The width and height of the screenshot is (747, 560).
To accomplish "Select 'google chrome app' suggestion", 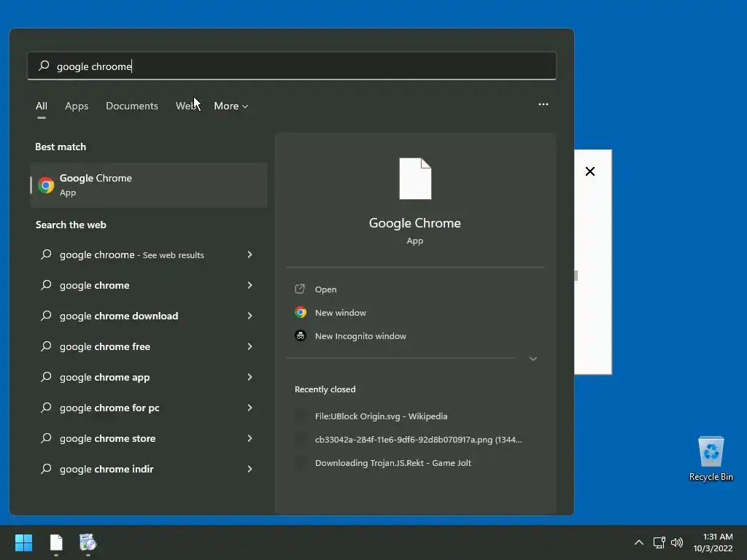I will 147,377.
